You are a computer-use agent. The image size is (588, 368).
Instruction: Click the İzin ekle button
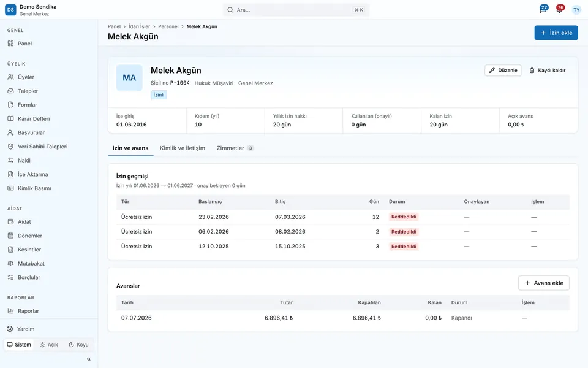pos(556,33)
